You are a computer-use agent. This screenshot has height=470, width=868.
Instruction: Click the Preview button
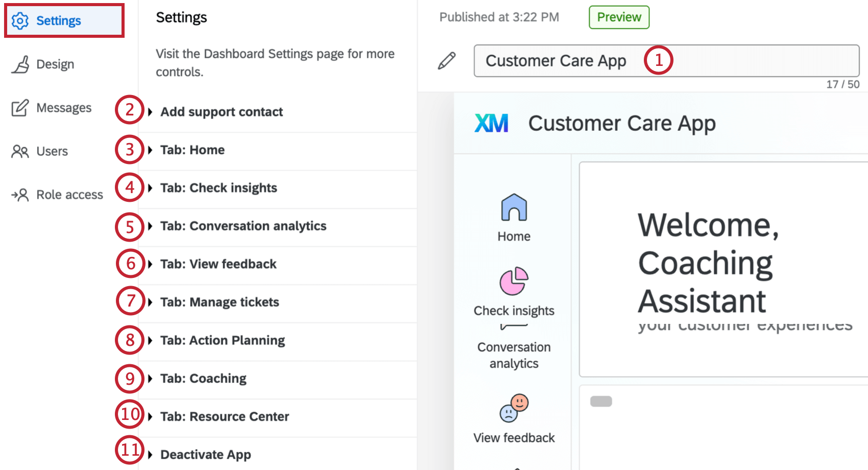pos(618,17)
